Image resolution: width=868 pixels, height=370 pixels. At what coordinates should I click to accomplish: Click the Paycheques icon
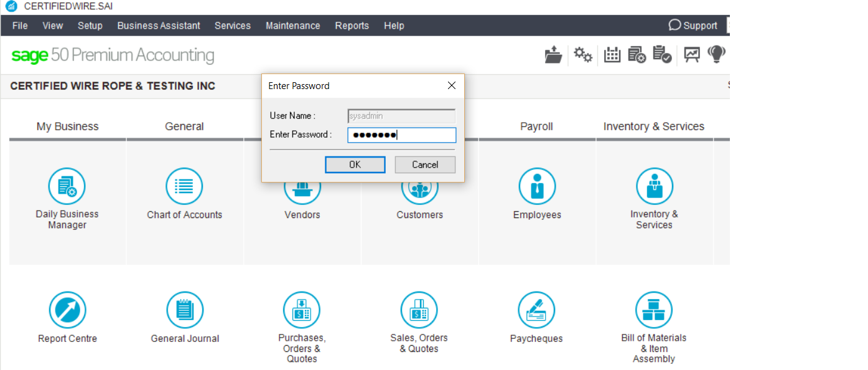536,310
